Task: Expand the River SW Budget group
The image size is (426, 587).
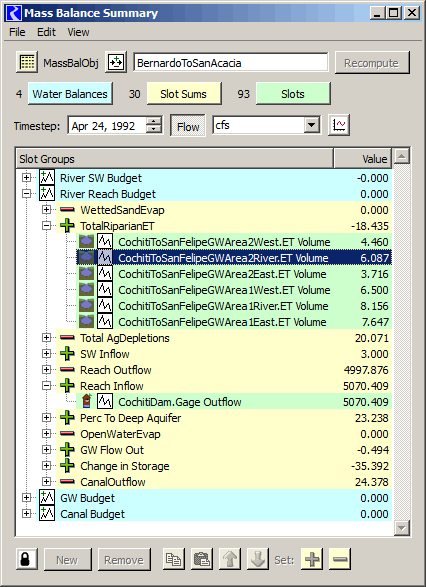Action: [27, 177]
